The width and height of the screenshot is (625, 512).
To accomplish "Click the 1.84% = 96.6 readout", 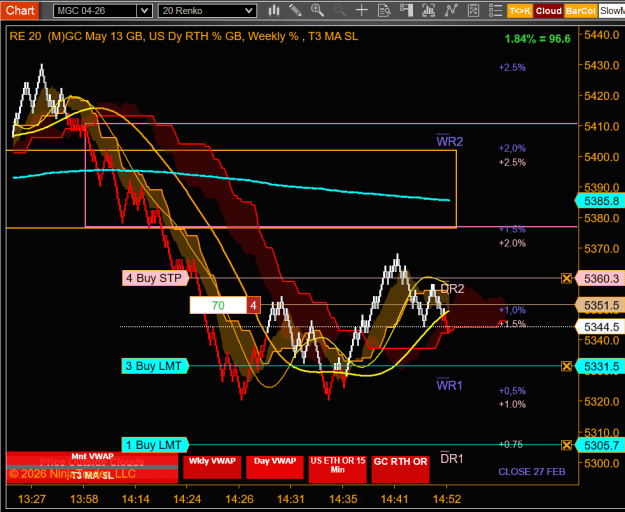I will coord(537,39).
